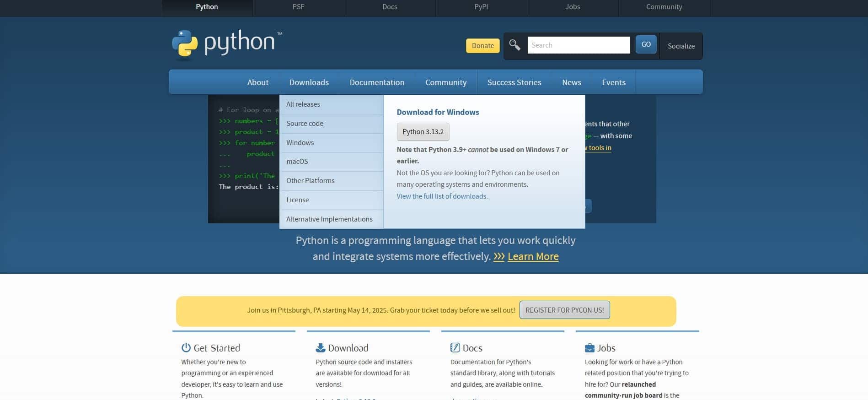Click the Get Started power icon
868x400 pixels.
[x=186, y=348]
